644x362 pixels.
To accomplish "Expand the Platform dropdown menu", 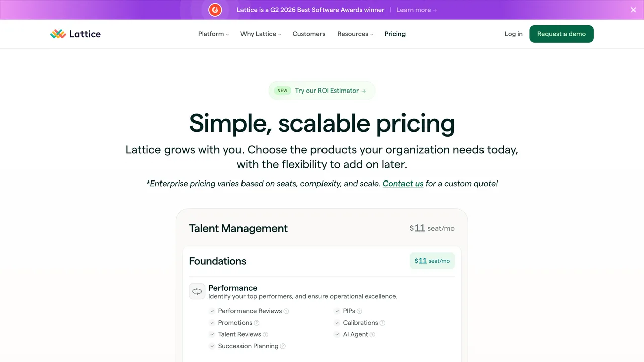I will 213,34.
